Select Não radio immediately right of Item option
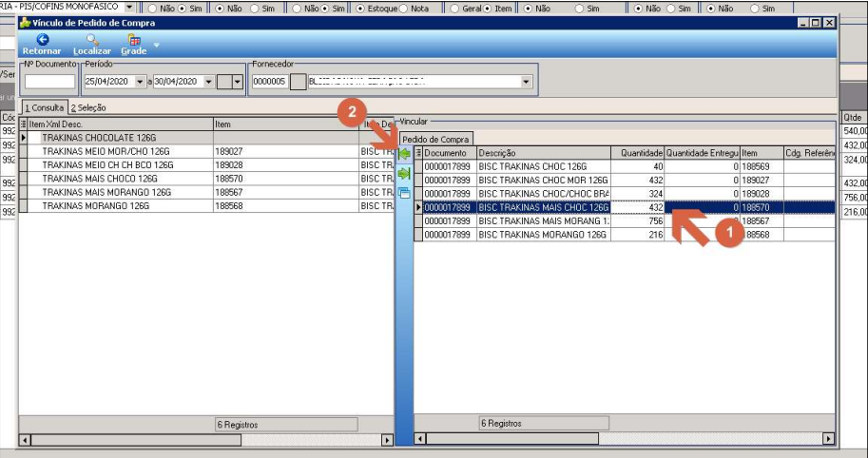The image size is (868, 458). [x=528, y=9]
